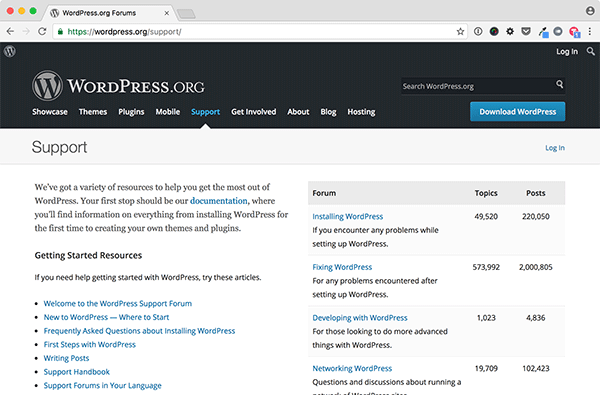Reload the page with the refresh icon
Screen dimensions: 600x395
tap(42, 31)
